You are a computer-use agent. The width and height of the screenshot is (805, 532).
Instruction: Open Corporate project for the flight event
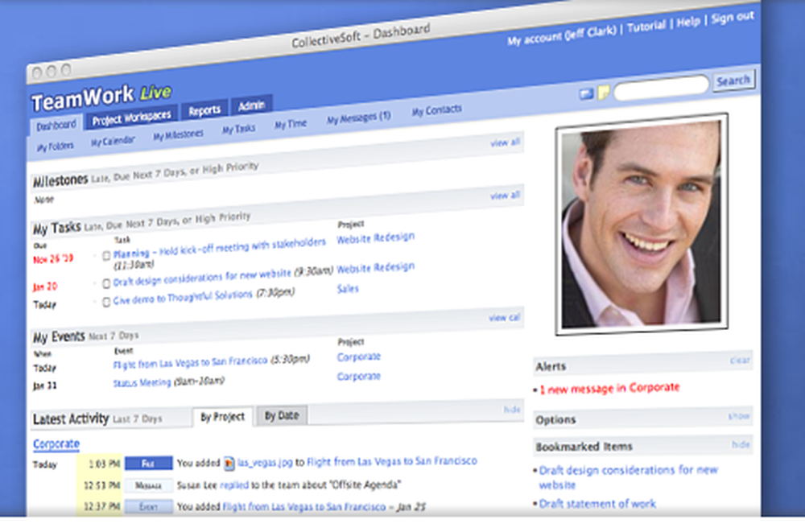coord(359,357)
